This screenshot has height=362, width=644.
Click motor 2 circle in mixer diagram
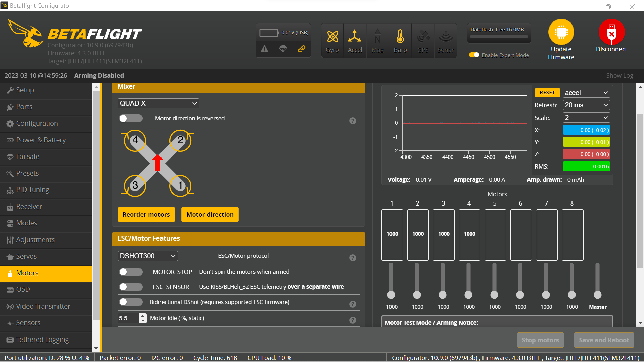tap(180, 140)
